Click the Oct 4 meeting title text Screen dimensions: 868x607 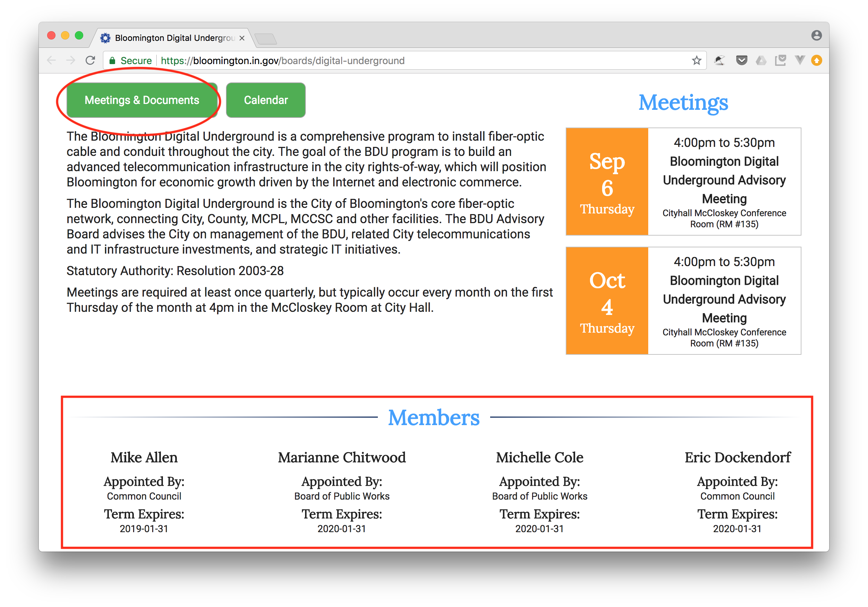pos(724,299)
